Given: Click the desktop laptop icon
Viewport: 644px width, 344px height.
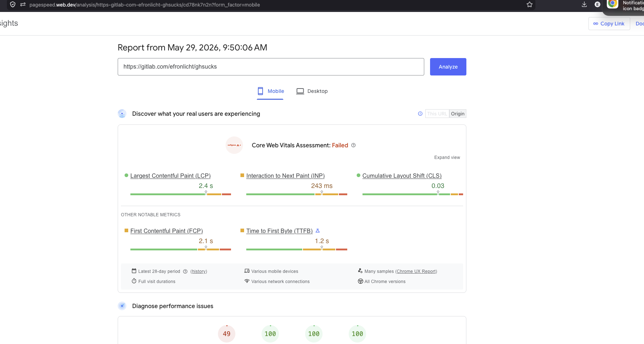Looking at the screenshot, I should (x=300, y=91).
